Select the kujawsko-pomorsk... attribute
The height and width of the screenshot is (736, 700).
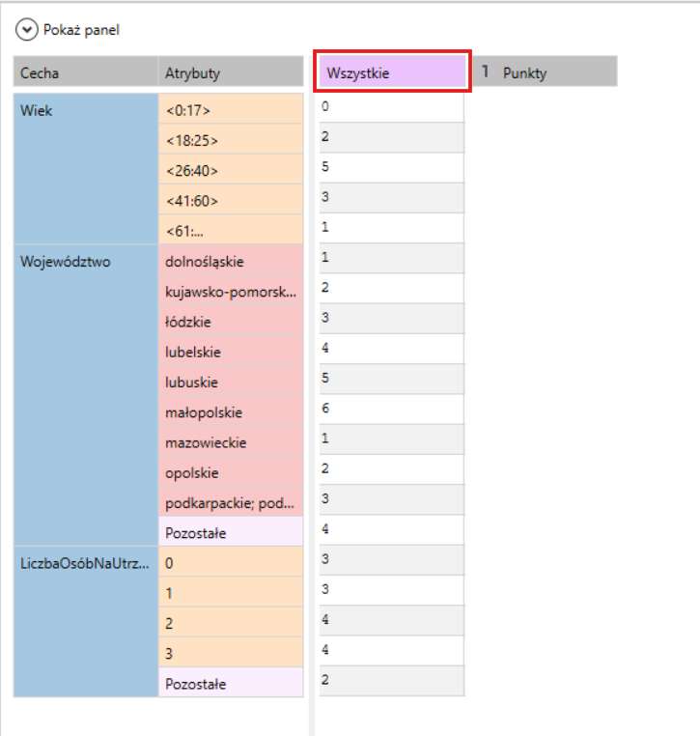click(x=231, y=290)
